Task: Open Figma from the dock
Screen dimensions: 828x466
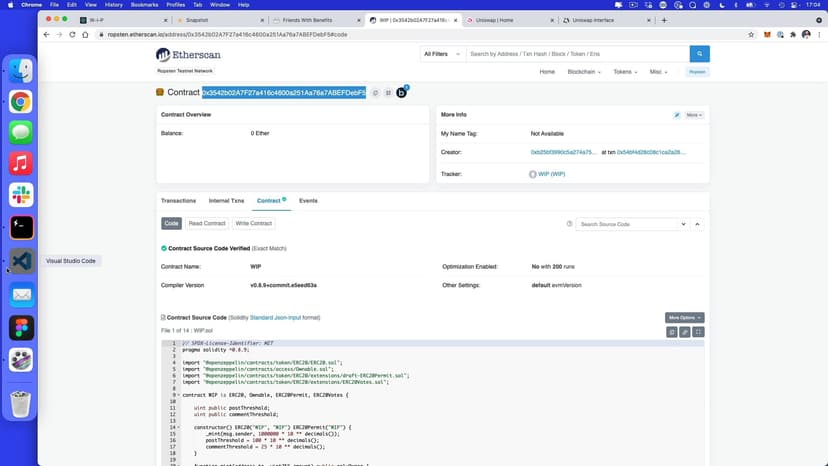Action: click(x=21, y=327)
